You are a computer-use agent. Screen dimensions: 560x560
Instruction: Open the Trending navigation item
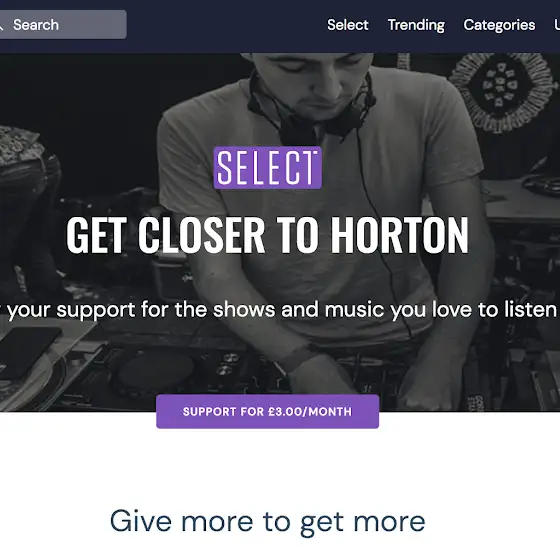416,25
